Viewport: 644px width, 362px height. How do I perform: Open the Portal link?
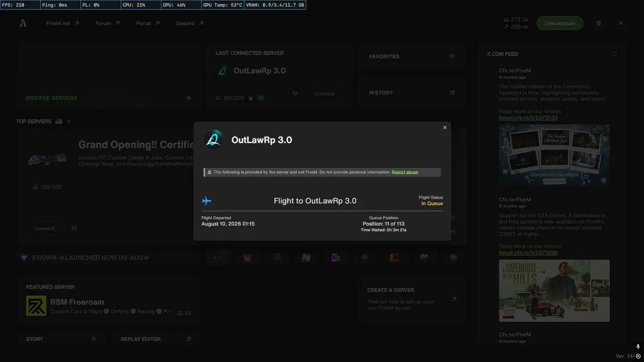point(148,23)
